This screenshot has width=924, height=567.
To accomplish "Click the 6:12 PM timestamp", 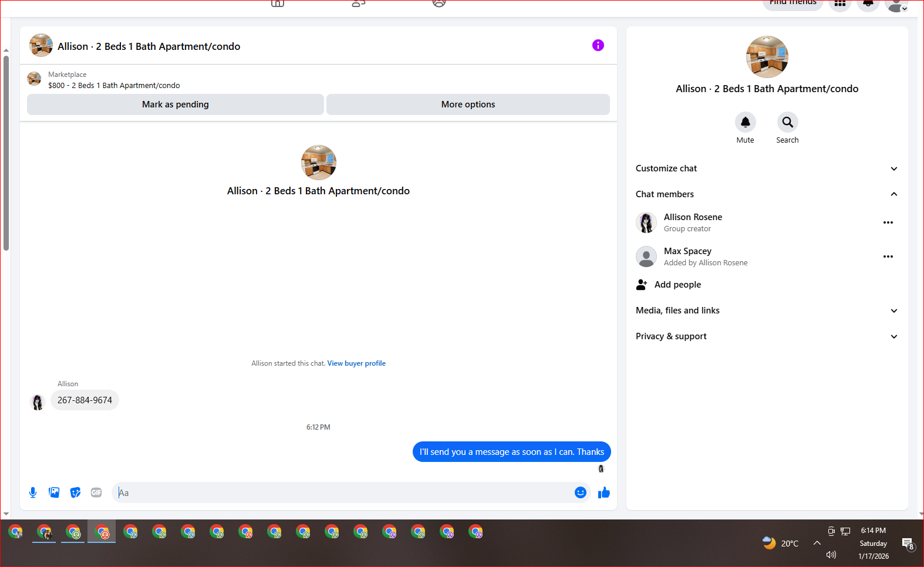I will click(318, 427).
